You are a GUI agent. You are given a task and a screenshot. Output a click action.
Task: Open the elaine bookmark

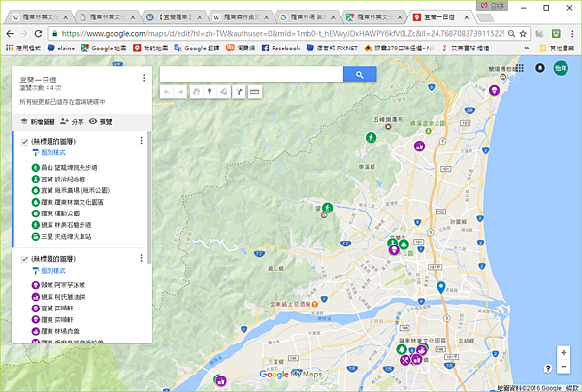[61, 48]
